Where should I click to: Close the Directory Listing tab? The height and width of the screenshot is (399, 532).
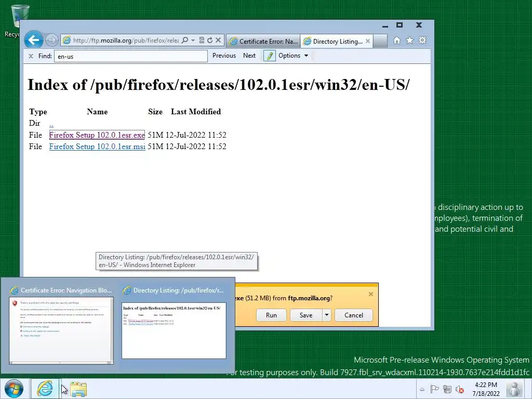click(x=368, y=41)
